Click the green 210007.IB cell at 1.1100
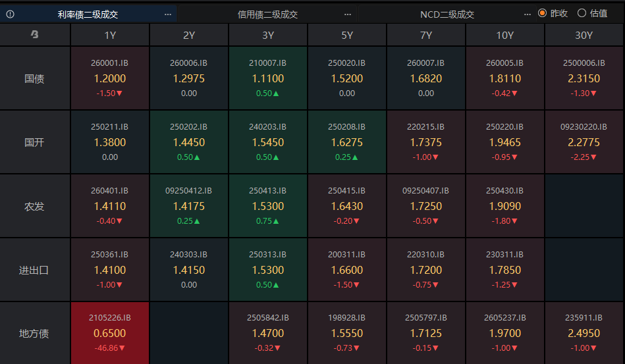 [268, 78]
